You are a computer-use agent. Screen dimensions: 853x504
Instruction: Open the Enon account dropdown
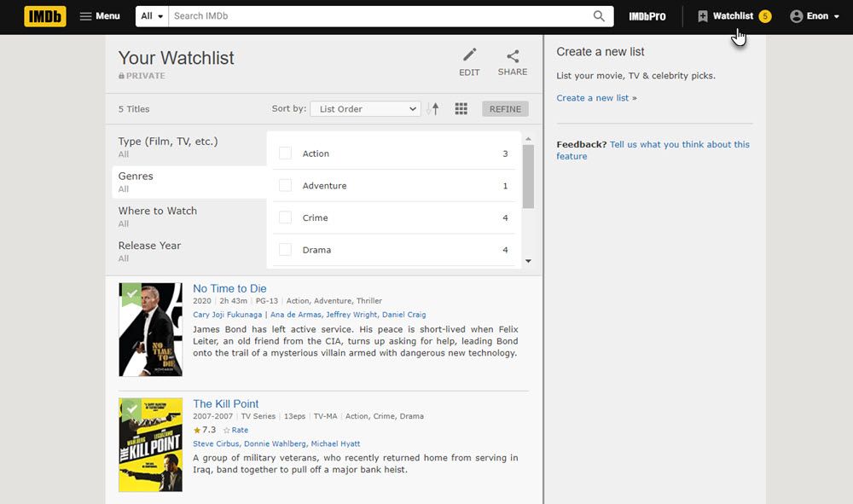[815, 16]
